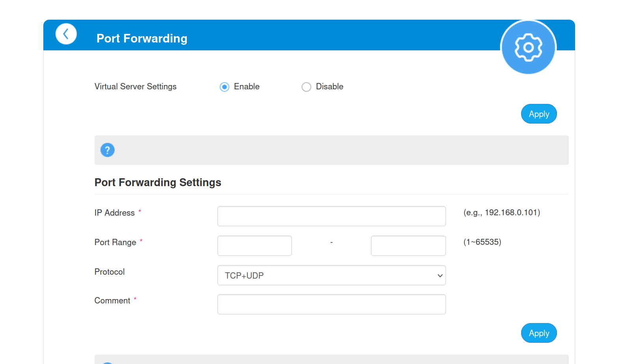Click into the Comment text field
The image size is (633, 364).
coord(332,304)
